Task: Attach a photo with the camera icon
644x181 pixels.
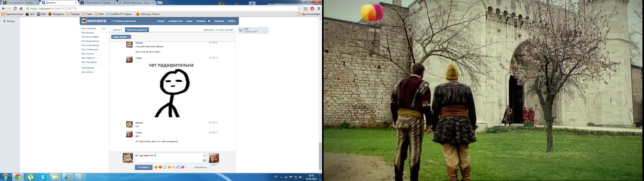Action: click(204, 160)
